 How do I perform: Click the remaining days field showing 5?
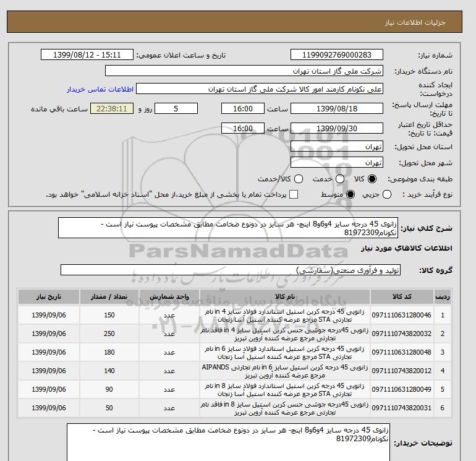(x=176, y=108)
